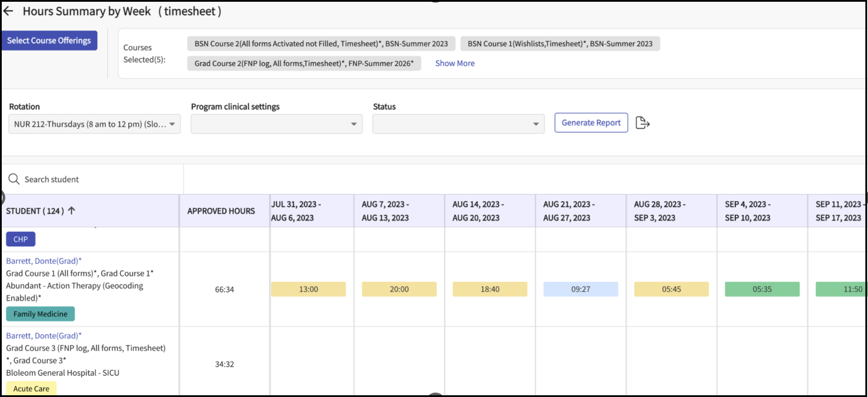
Task: Click the Generate Report button
Action: pyautogui.click(x=591, y=123)
